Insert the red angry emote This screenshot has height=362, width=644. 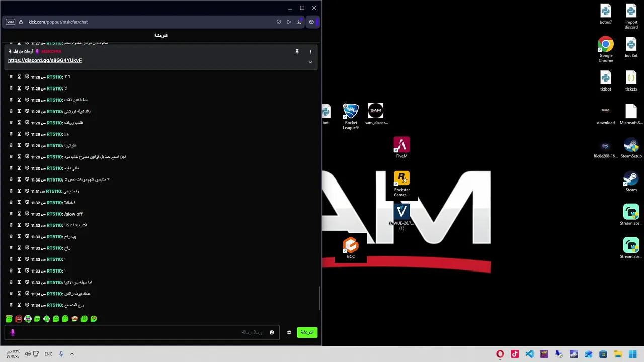[19, 319]
